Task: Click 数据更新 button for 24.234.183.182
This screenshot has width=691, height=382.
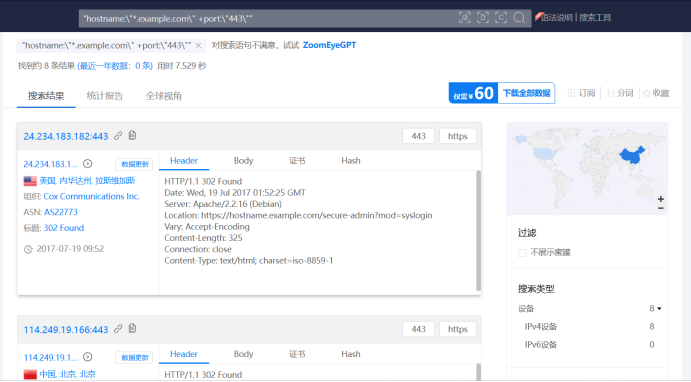Action: coord(134,164)
